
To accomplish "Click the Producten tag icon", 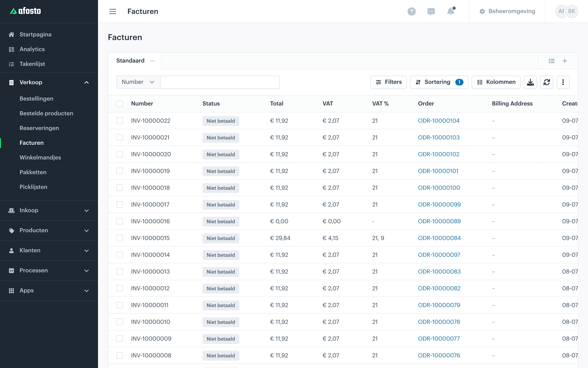I will coord(11,230).
